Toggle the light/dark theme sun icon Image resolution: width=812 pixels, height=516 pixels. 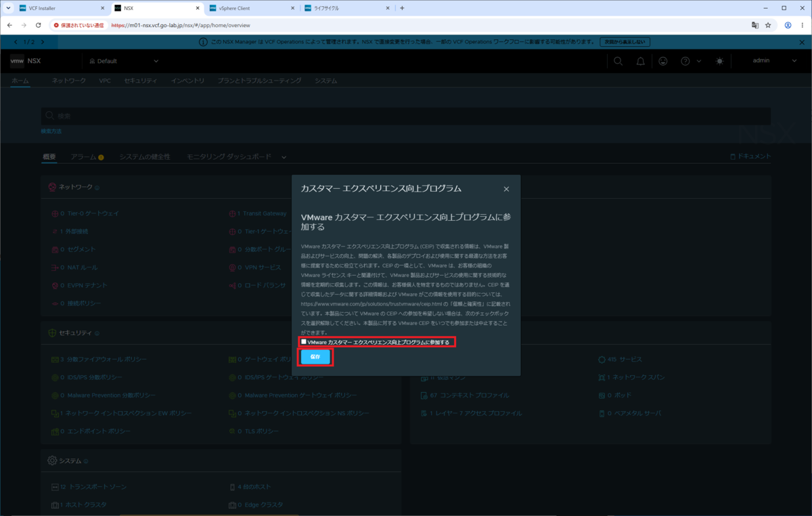pyautogui.click(x=719, y=61)
